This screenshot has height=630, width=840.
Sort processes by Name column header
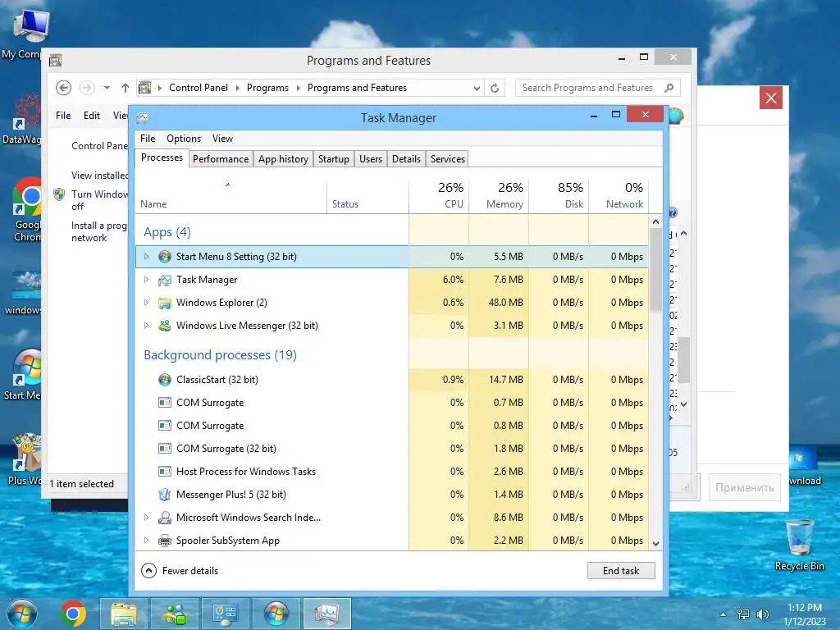click(231, 196)
